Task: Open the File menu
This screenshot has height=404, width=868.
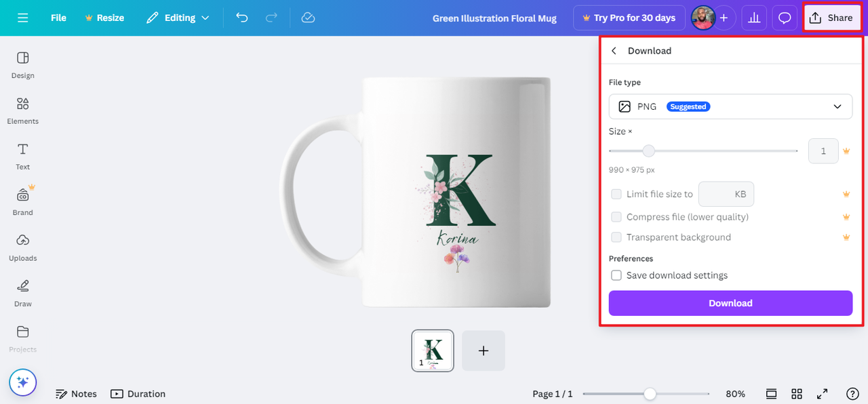Action: click(x=58, y=18)
